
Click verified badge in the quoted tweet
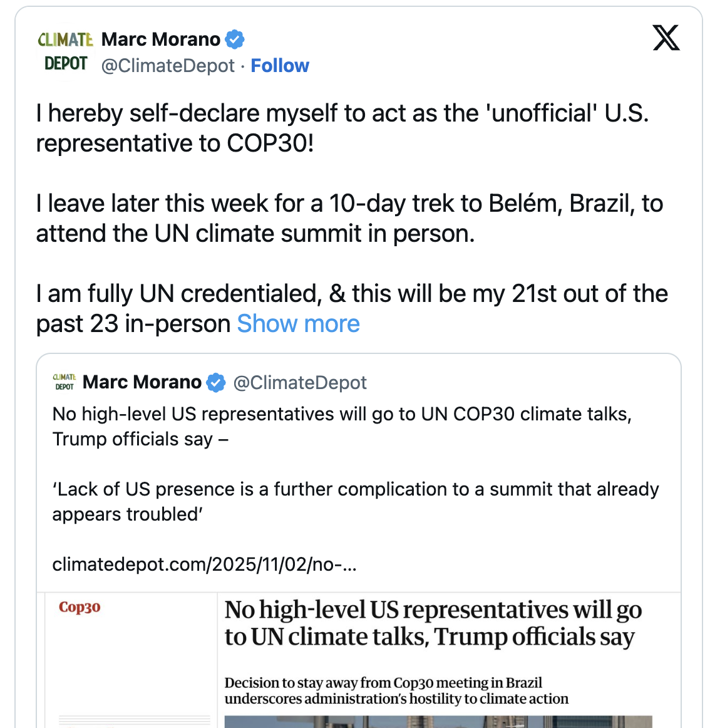coord(216,382)
